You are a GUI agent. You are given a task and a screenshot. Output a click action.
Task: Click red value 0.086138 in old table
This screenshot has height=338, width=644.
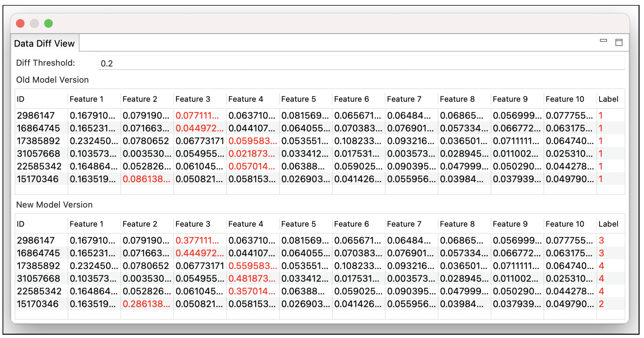click(x=146, y=179)
